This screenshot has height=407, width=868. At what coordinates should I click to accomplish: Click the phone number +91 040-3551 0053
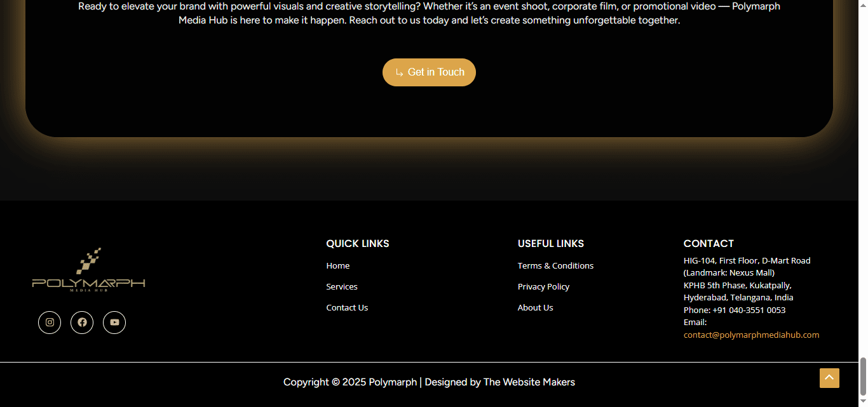click(x=749, y=310)
